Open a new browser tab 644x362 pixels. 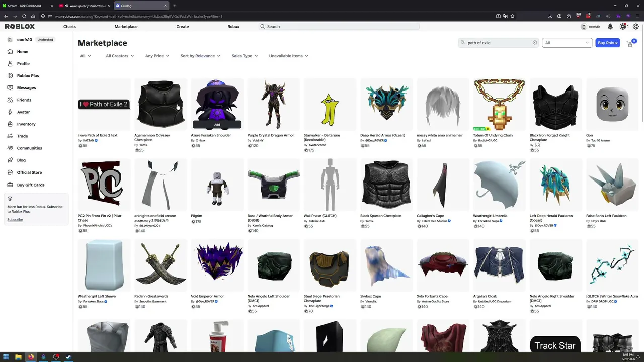click(175, 6)
